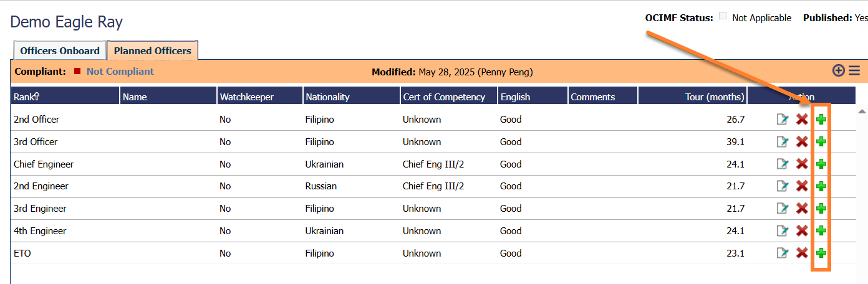
Task: Delete the 2nd Officer row
Action: pyautogui.click(x=802, y=120)
